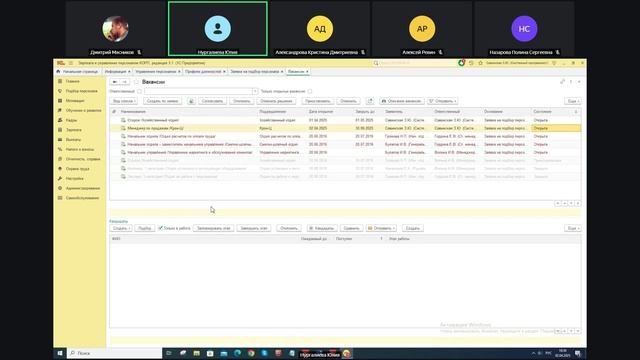640x360 pixels.
Task: Open the Обучение и развитие sidebar section
Action: click(x=83, y=111)
